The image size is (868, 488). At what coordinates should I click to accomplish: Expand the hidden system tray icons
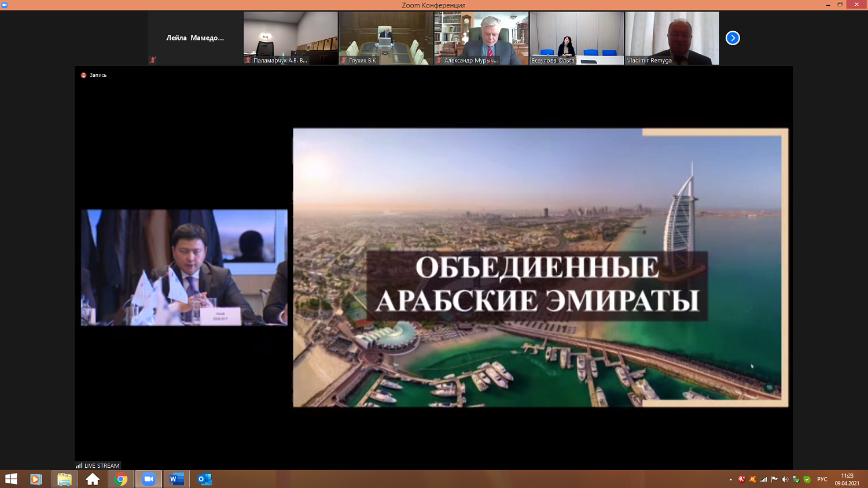[x=730, y=479]
